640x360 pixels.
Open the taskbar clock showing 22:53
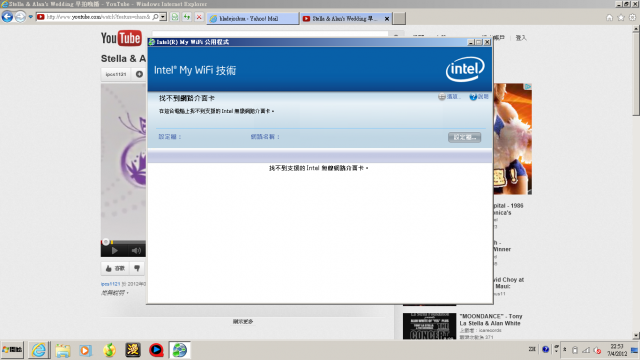(617, 350)
